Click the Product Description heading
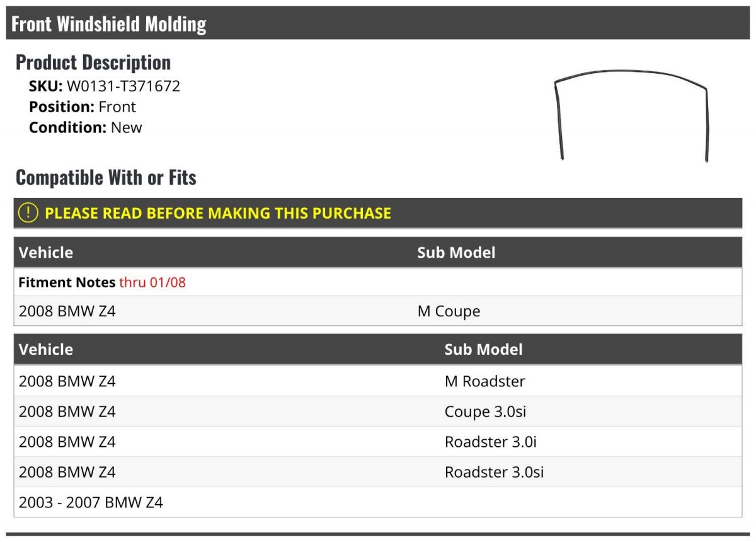The height and width of the screenshot is (542, 756). 93,62
